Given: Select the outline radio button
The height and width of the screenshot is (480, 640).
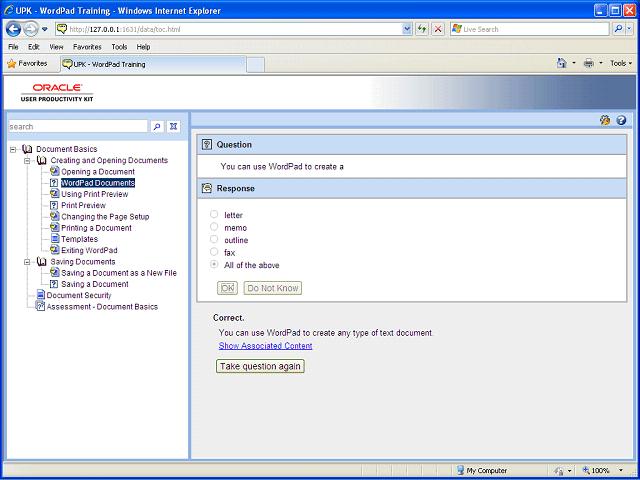Looking at the screenshot, I should (214, 239).
